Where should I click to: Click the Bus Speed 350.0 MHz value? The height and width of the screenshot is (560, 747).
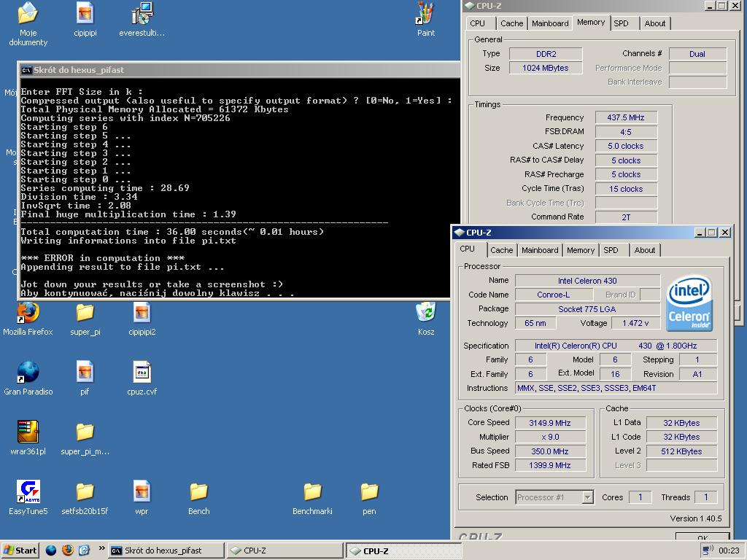pos(550,451)
